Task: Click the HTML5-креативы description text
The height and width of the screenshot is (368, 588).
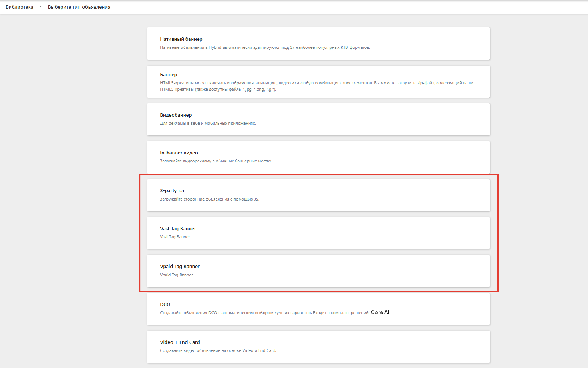Action: tap(316, 86)
